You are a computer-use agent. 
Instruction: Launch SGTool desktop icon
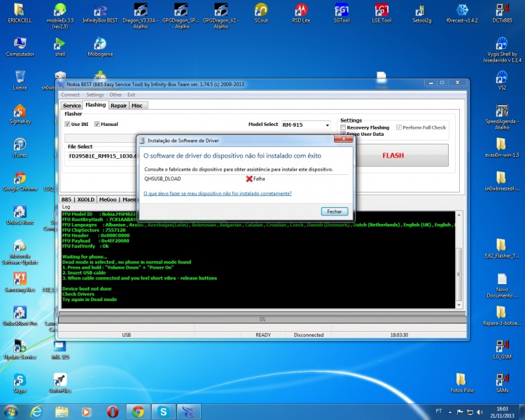pyautogui.click(x=342, y=13)
